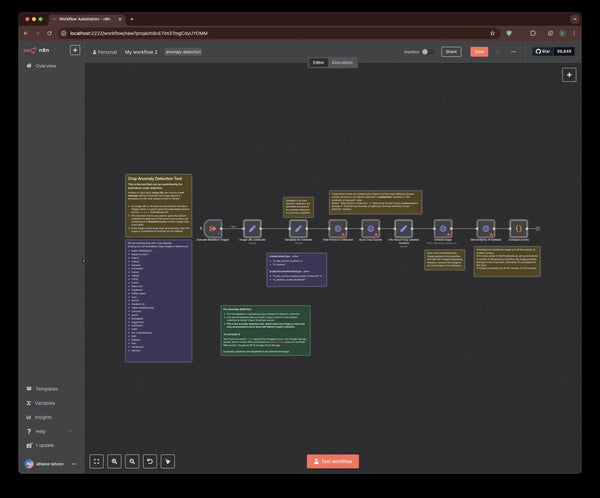
Task: Select the Execute Workflow Trigger node
Action: pos(212,229)
